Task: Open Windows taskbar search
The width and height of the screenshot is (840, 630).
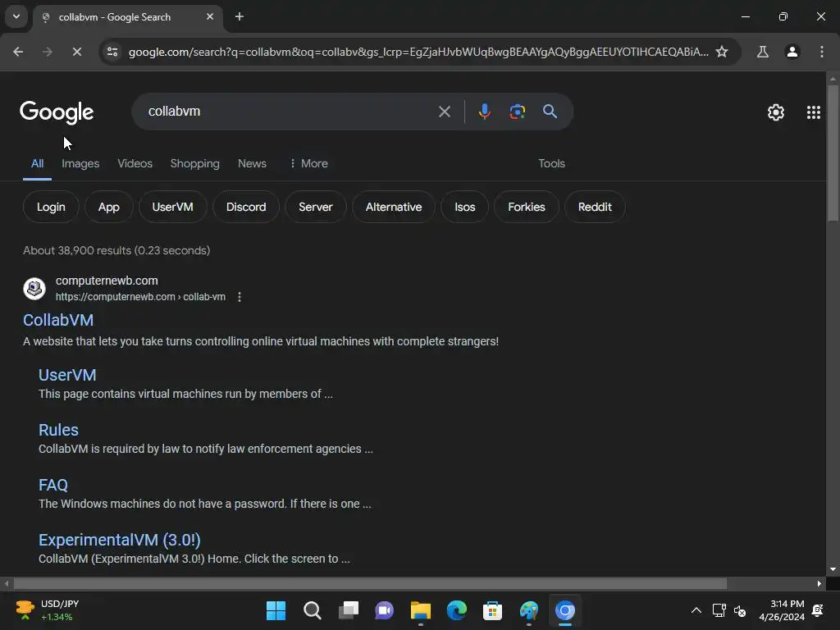Action: [x=313, y=610]
